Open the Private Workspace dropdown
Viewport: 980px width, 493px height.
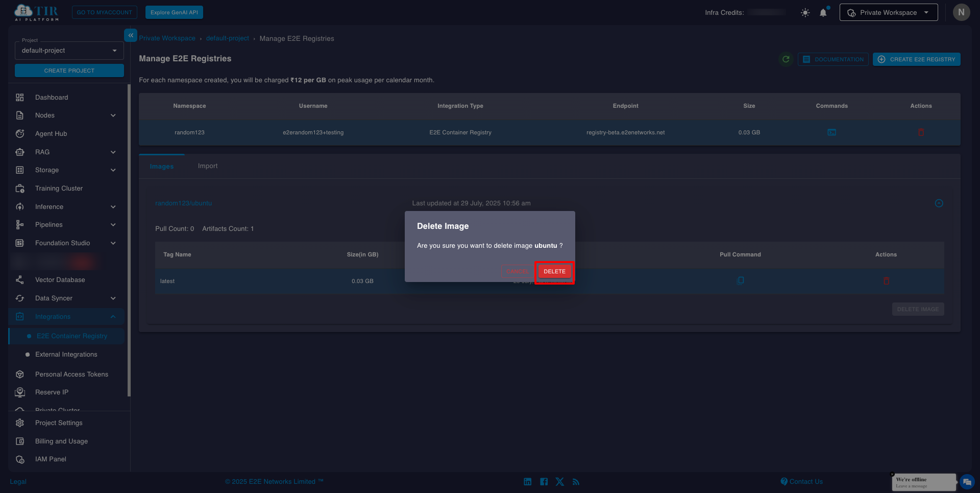pyautogui.click(x=888, y=13)
